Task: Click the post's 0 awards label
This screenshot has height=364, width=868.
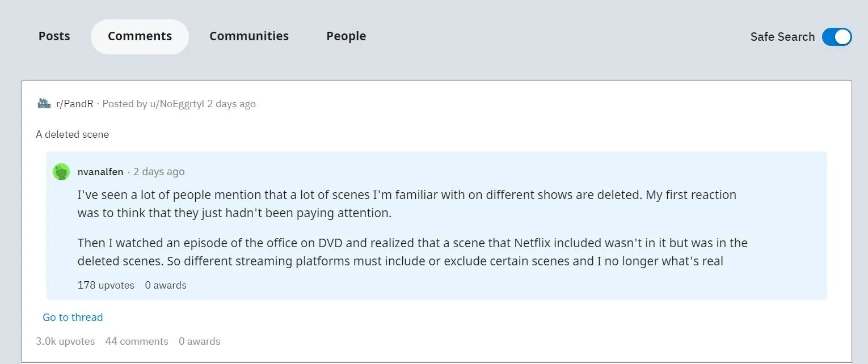Action: coord(199,341)
